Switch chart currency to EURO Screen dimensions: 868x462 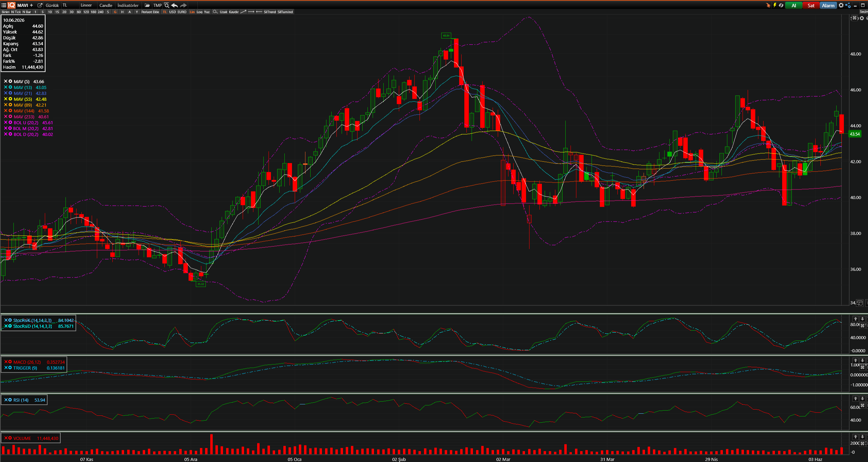(x=182, y=12)
